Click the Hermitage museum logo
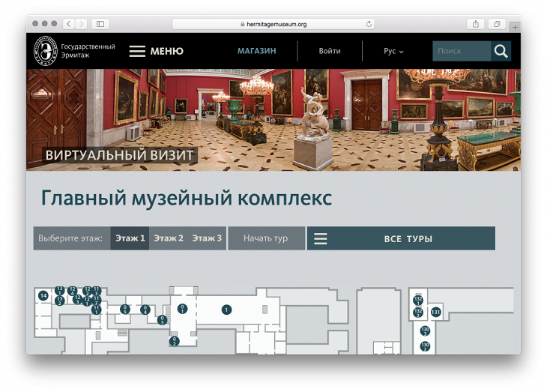Image resolution: width=547 pixels, height=392 pixels. pos(45,51)
